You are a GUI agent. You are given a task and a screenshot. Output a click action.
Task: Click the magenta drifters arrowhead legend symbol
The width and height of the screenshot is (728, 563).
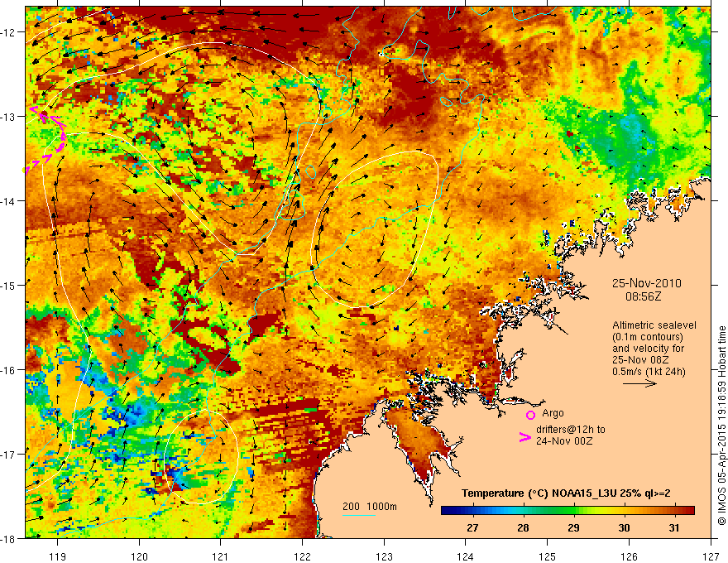click(525, 437)
